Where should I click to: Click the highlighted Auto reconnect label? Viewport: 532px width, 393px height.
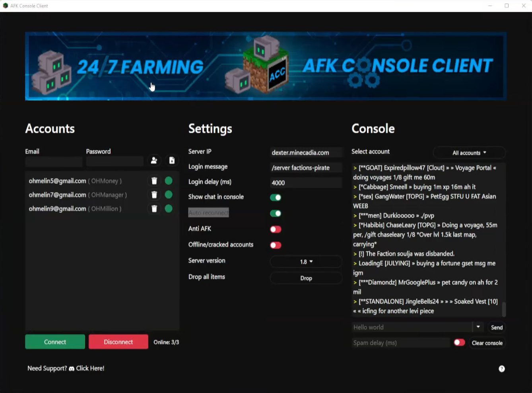(208, 212)
